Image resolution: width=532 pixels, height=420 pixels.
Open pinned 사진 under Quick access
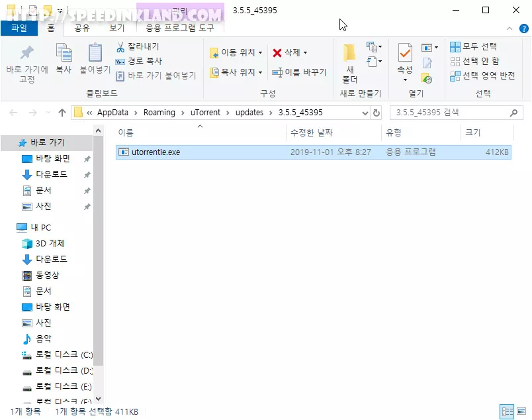44,207
